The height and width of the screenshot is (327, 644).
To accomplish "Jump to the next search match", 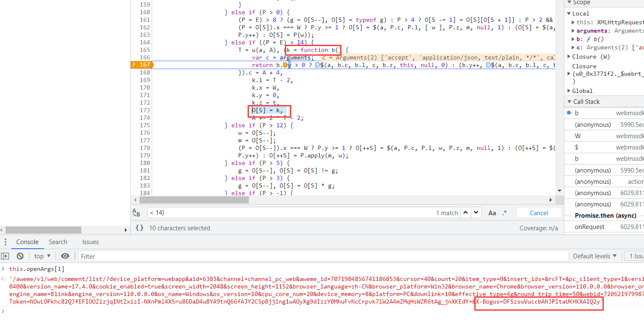I will pos(476,213).
